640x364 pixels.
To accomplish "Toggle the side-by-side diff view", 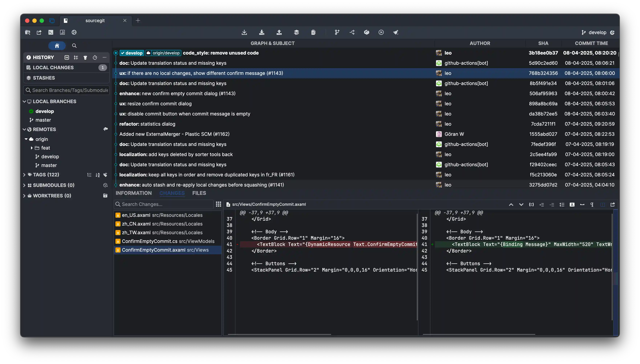I will coord(602,204).
